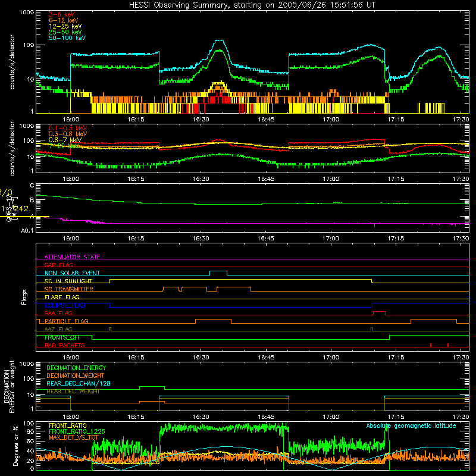The image size is (476, 476).
Task: Click the REAR_DEC_CHAN/128 legend label
Action: (x=79, y=383)
